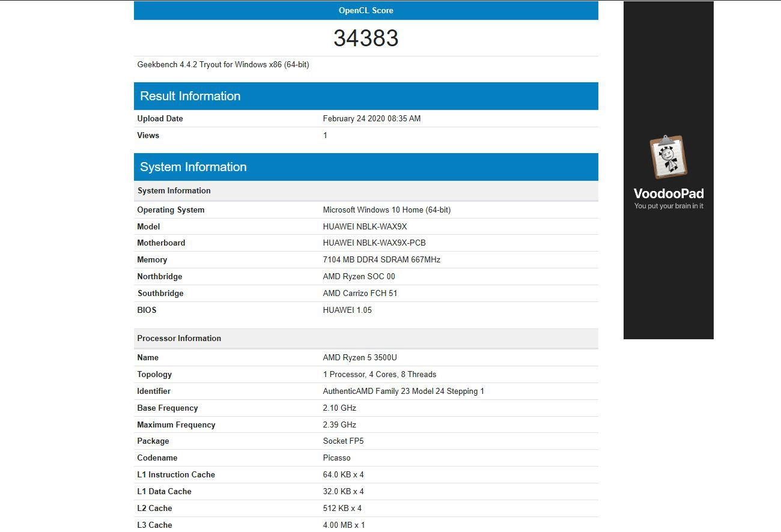Select L1 Instruction Cache value 64.0 KB x 4

(x=344, y=474)
